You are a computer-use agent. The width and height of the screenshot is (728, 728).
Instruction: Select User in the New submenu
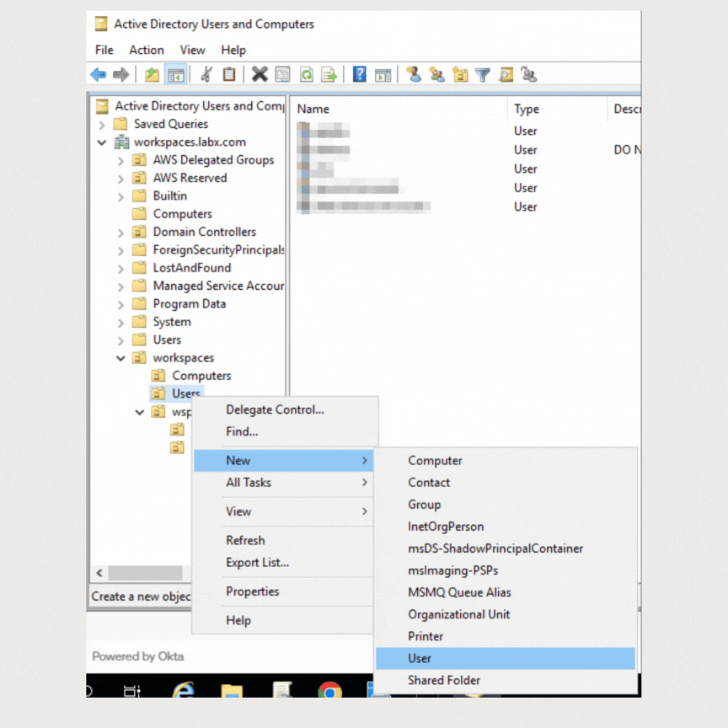(x=506, y=658)
